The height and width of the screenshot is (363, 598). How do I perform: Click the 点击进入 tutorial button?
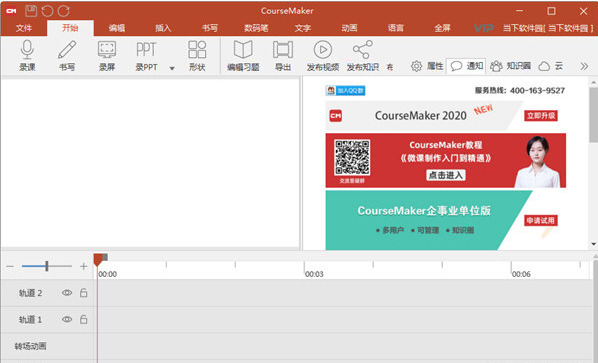pyautogui.click(x=445, y=175)
